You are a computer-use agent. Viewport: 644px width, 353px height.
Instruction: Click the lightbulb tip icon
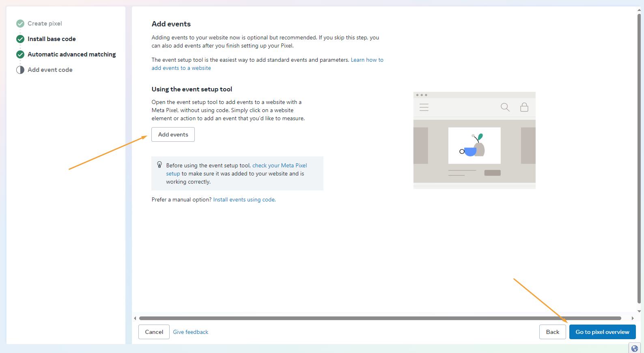pyautogui.click(x=159, y=165)
